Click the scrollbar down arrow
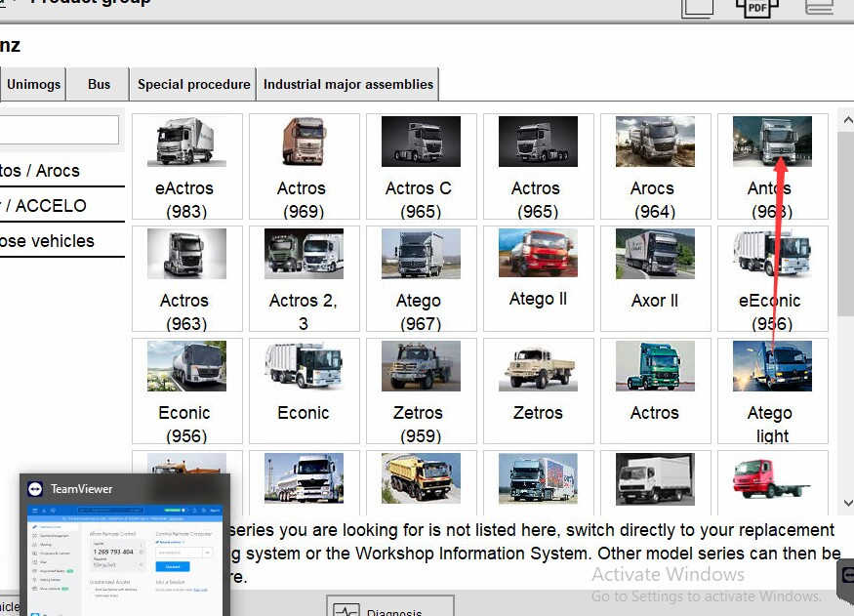This screenshot has width=854, height=616. click(847, 504)
